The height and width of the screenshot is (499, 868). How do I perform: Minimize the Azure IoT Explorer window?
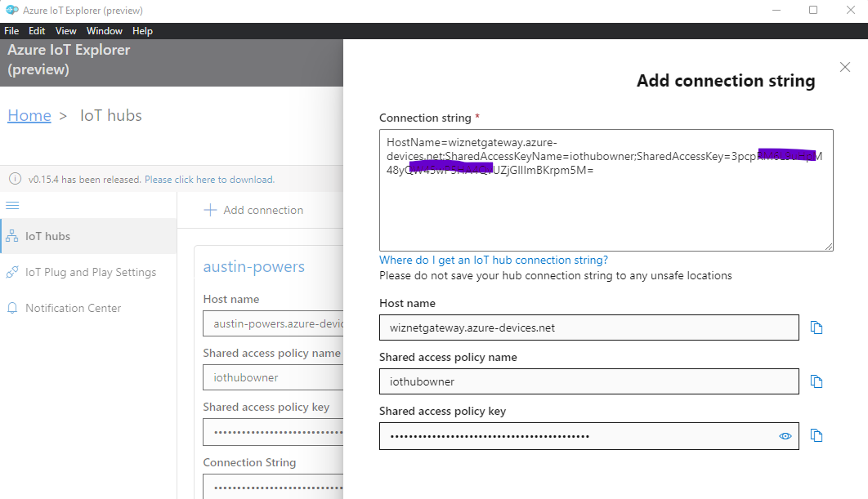click(776, 10)
